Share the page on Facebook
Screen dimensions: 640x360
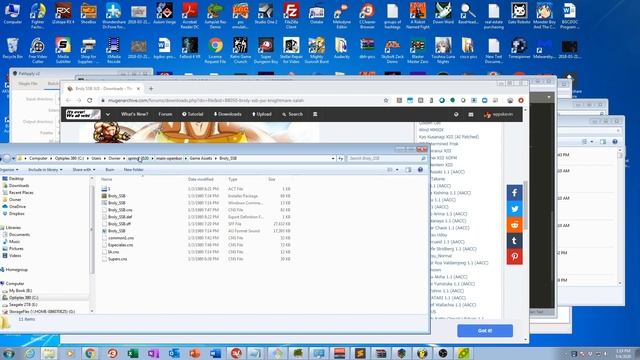point(514,193)
